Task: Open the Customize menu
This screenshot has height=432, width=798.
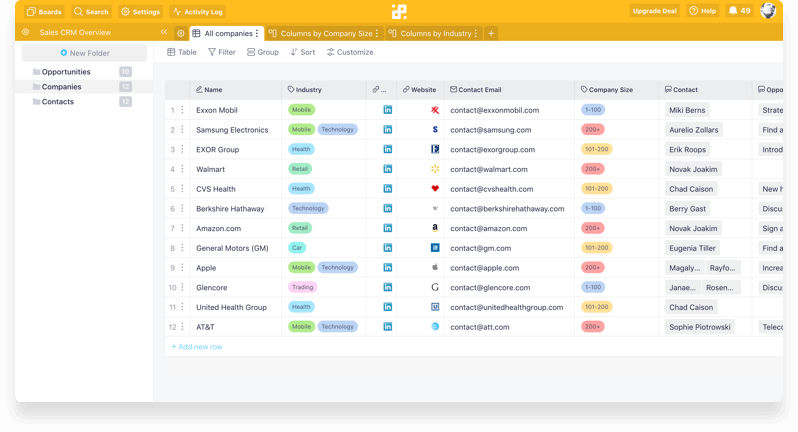Action: 350,52
